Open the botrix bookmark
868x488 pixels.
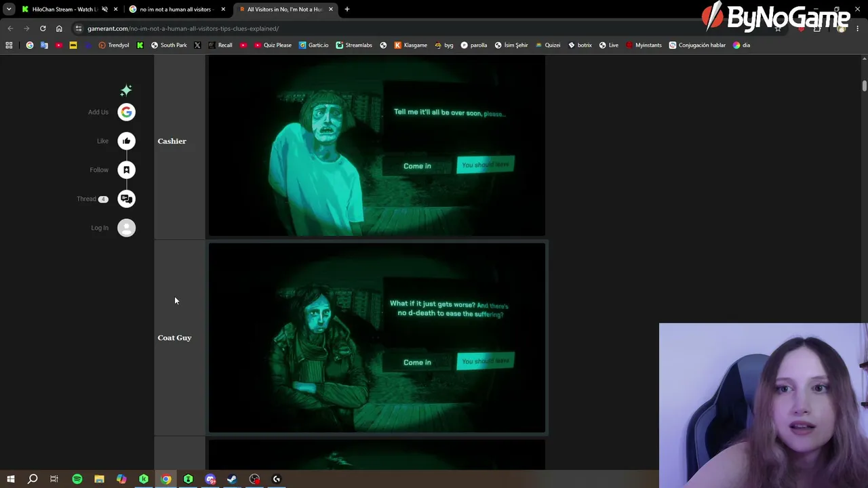(580, 45)
